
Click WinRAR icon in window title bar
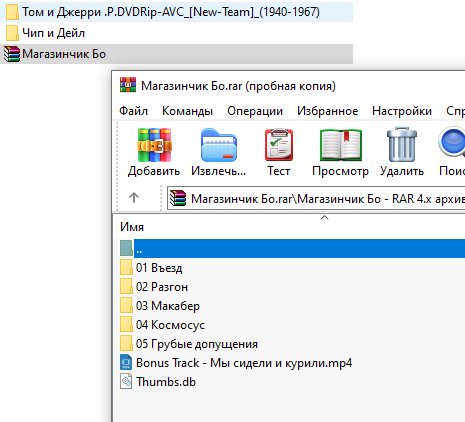tap(128, 85)
